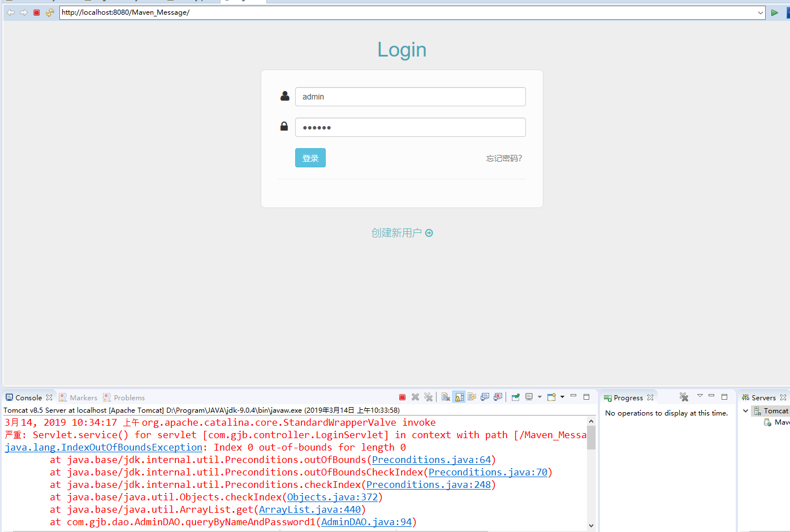Clear the console output
Image resolution: width=790 pixels, height=532 pixels.
(x=446, y=397)
